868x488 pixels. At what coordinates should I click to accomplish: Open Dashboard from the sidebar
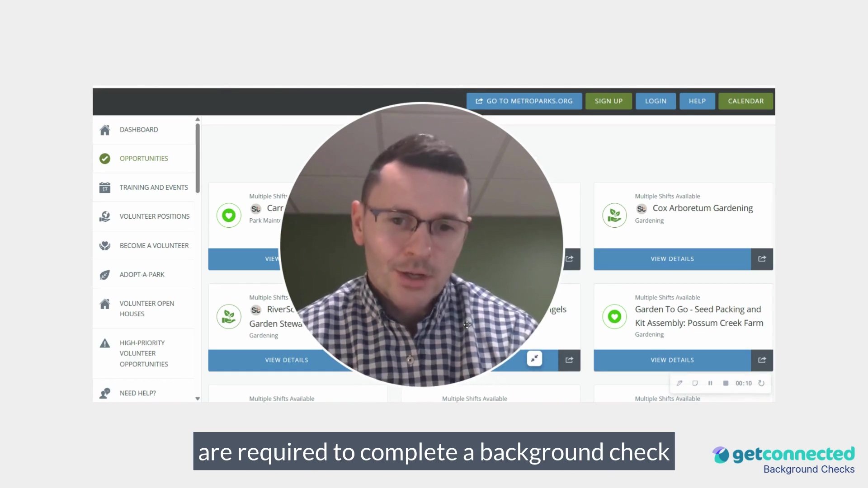pyautogui.click(x=139, y=130)
